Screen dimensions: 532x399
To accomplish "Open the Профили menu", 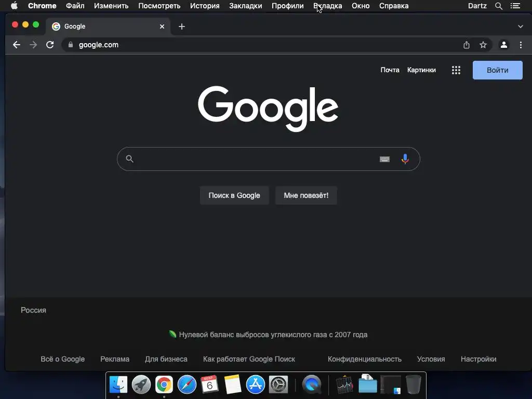I will pyautogui.click(x=287, y=6).
